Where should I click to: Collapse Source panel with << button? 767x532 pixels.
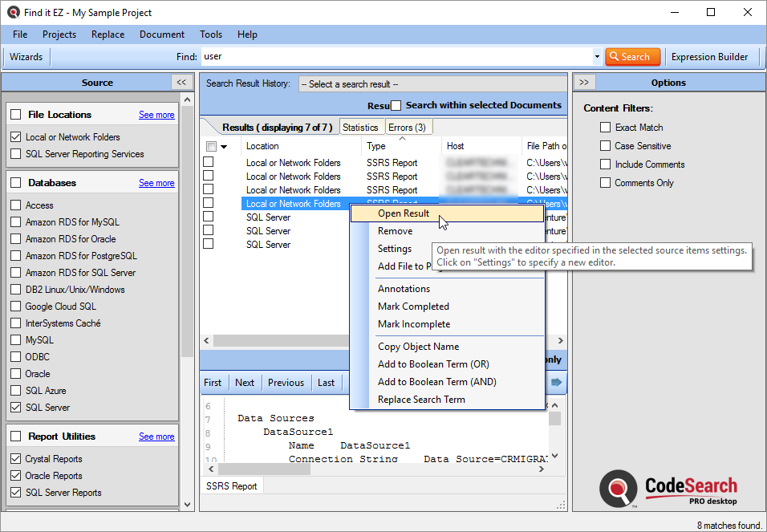click(x=181, y=82)
